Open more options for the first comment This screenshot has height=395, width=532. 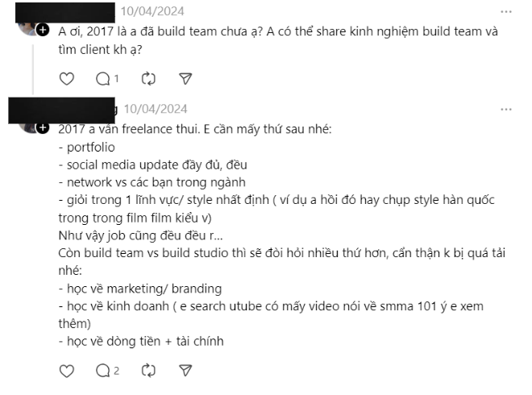[506, 12]
